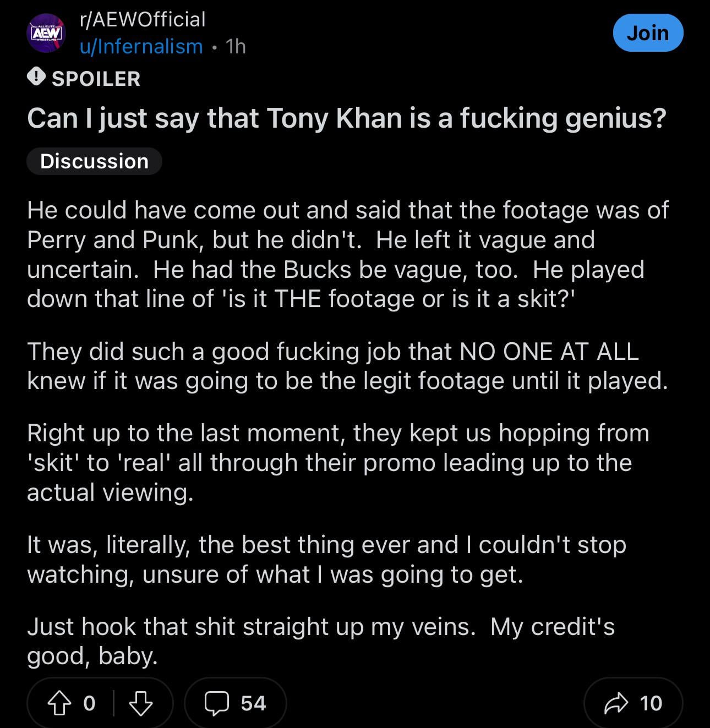Viewport: 710px width, 728px height.
Task: Tap the share arrow icon
Action: point(616,703)
